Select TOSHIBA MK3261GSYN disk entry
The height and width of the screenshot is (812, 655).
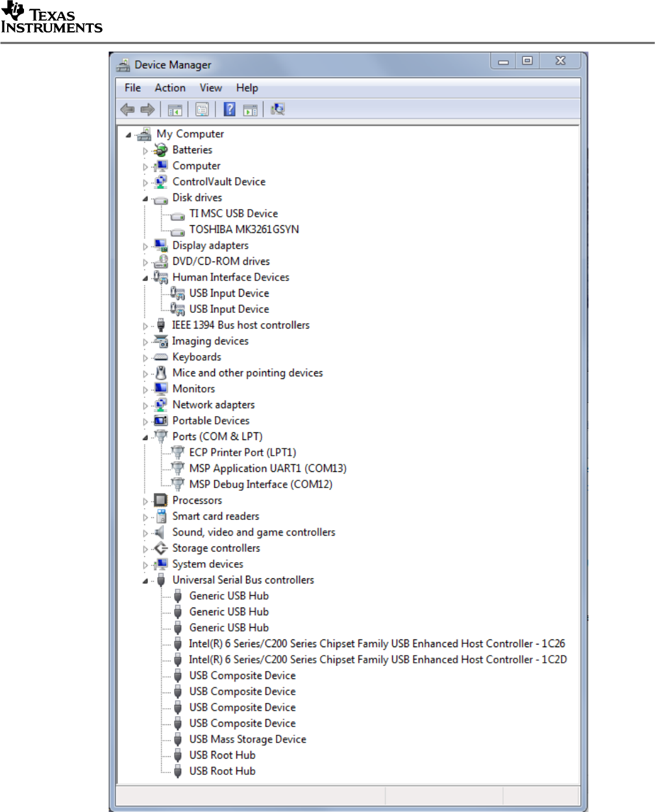[x=244, y=229]
